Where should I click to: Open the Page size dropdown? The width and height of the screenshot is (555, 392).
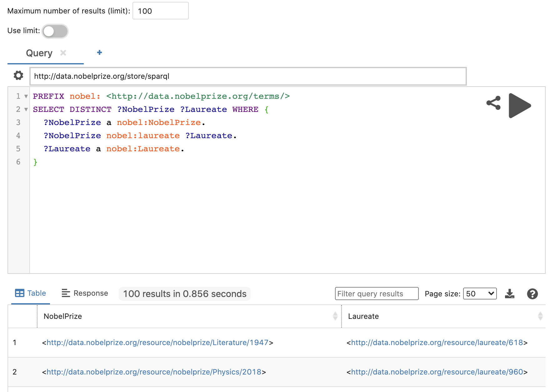click(480, 294)
